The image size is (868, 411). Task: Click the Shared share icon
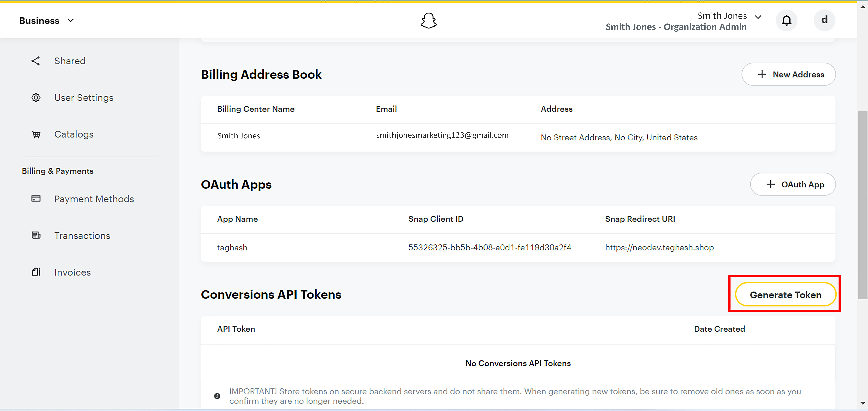coord(36,61)
